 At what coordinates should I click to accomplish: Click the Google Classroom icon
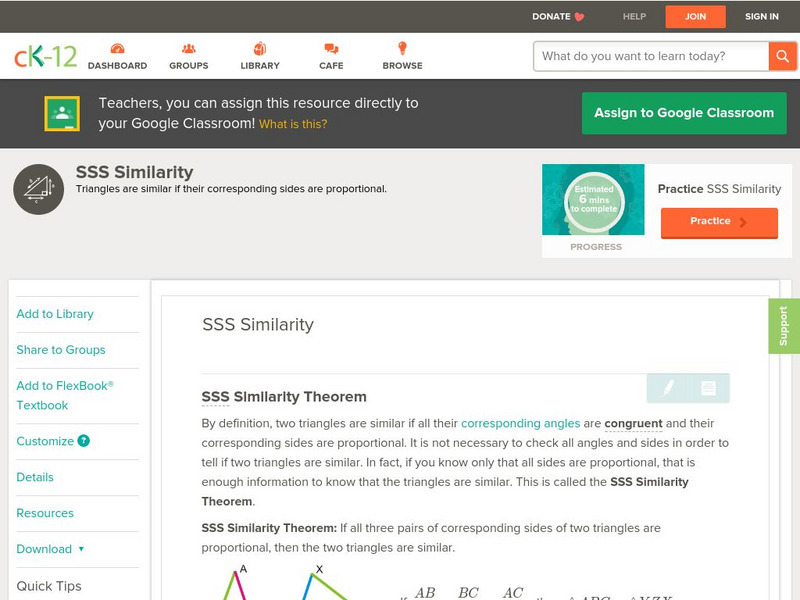[62, 113]
